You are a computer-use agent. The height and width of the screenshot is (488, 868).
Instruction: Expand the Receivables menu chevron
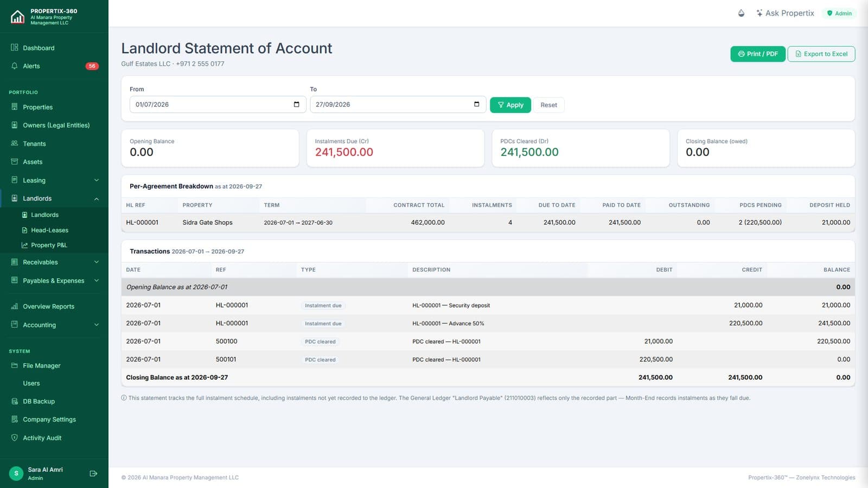tap(97, 262)
